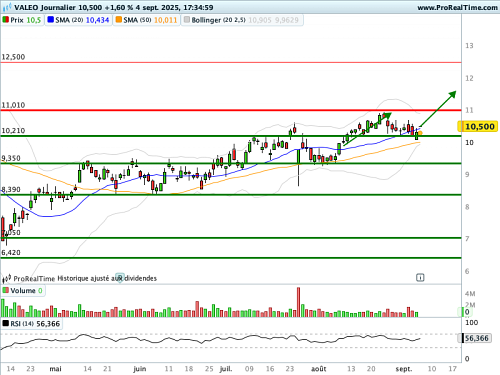Open the Bollinger (20 2,5) indicator label
The image size is (500, 375).
point(242,20)
